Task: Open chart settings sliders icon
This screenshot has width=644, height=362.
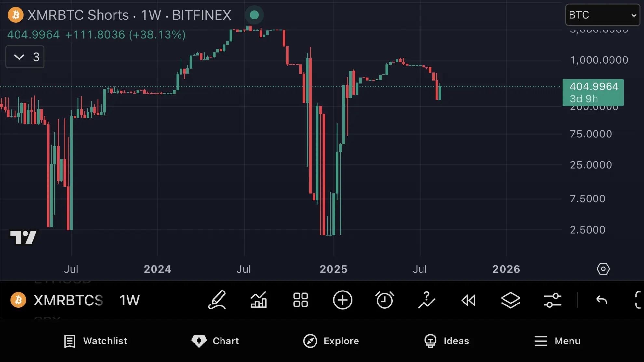Action: tap(552, 300)
